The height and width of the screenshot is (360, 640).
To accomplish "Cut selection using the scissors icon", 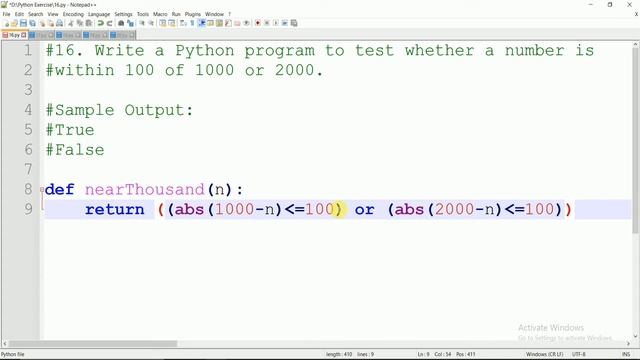I will pyautogui.click(x=71, y=23).
